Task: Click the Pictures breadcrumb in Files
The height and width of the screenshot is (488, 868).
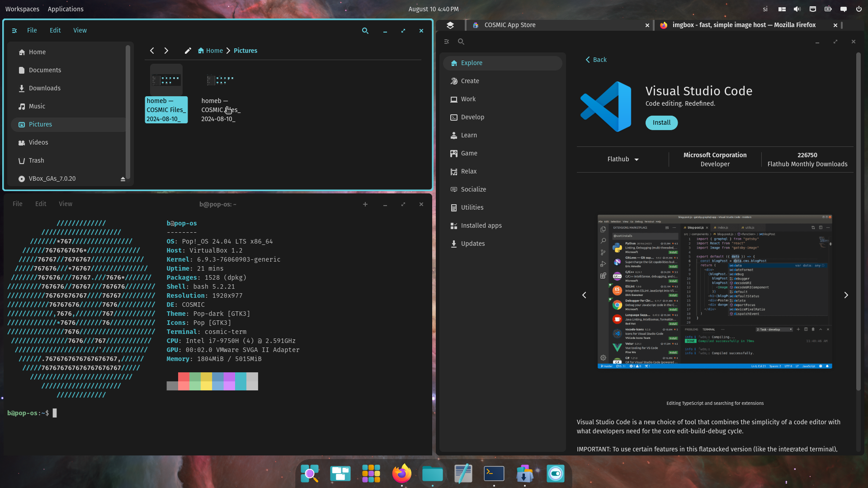Action: [x=245, y=51]
